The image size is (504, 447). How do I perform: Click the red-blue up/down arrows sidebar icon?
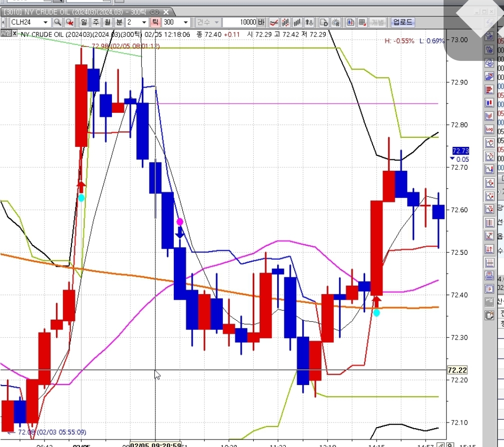(490, 249)
